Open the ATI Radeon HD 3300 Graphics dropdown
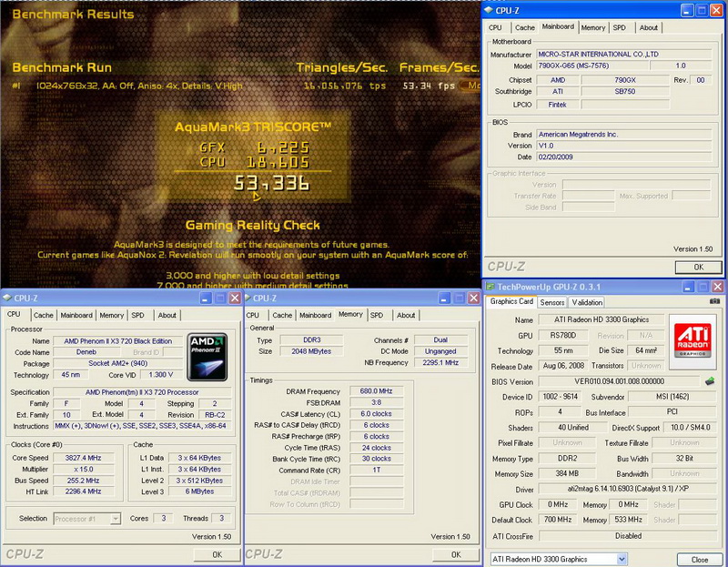Image resolution: width=728 pixels, height=567 pixels. pyautogui.click(x=622, y=559)
